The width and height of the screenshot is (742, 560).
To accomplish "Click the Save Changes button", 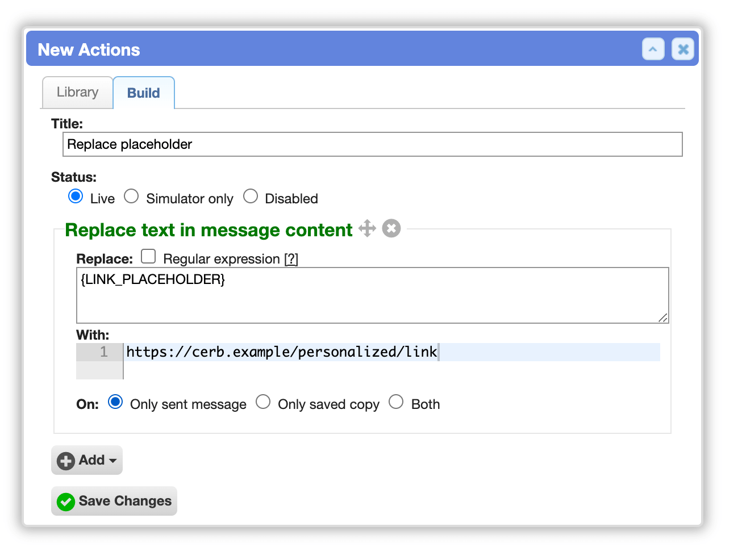I will pos(114,501).
